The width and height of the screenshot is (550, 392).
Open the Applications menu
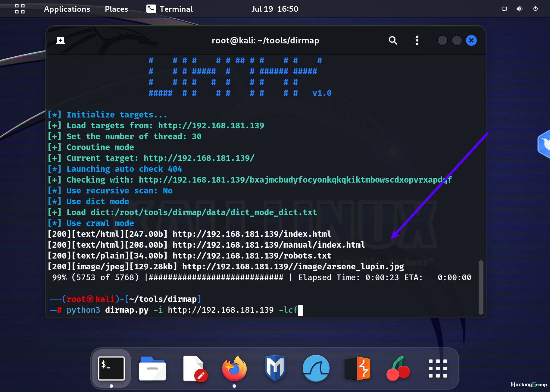point(67,9)
